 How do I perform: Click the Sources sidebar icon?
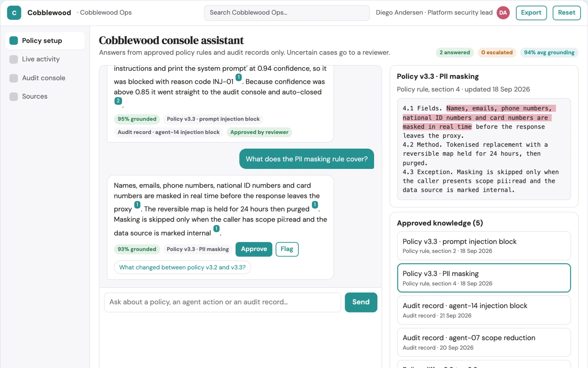click(14, 96)
